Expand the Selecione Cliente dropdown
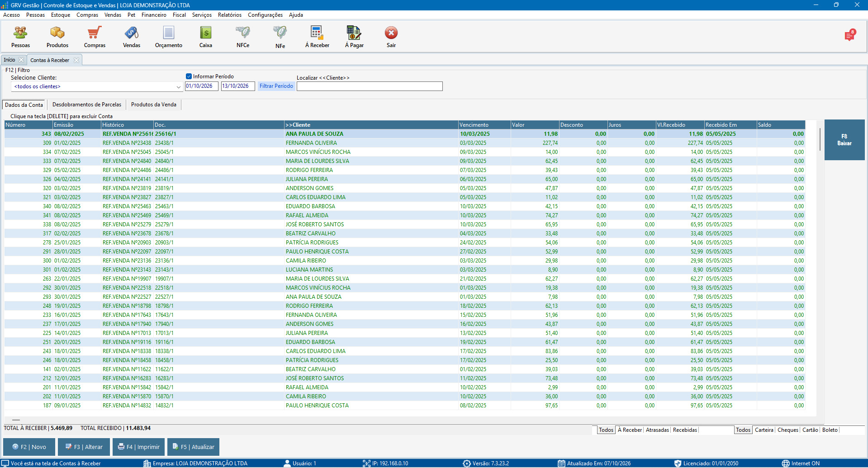The width and height of the screenshot is (868, 468). click(x=179, y=86)
